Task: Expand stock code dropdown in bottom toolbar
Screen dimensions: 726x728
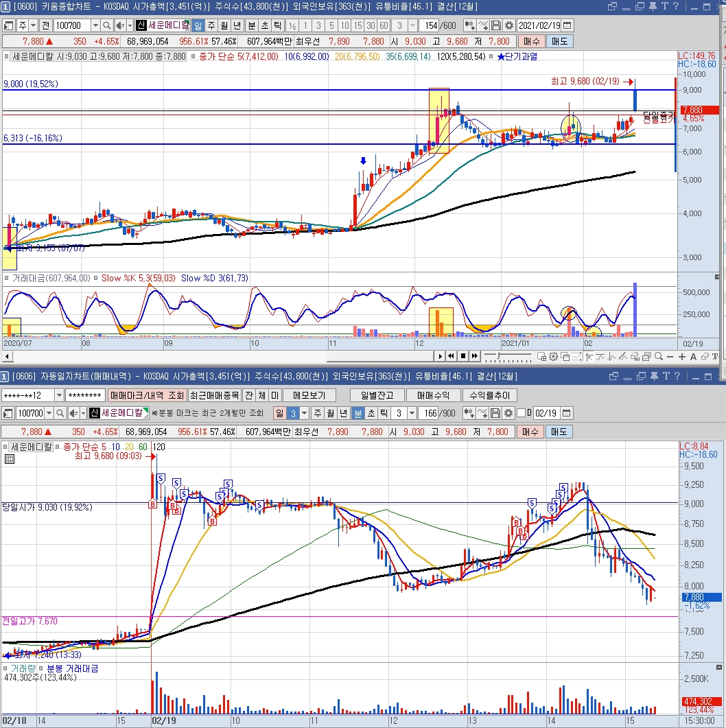Action: coord(49,413)
